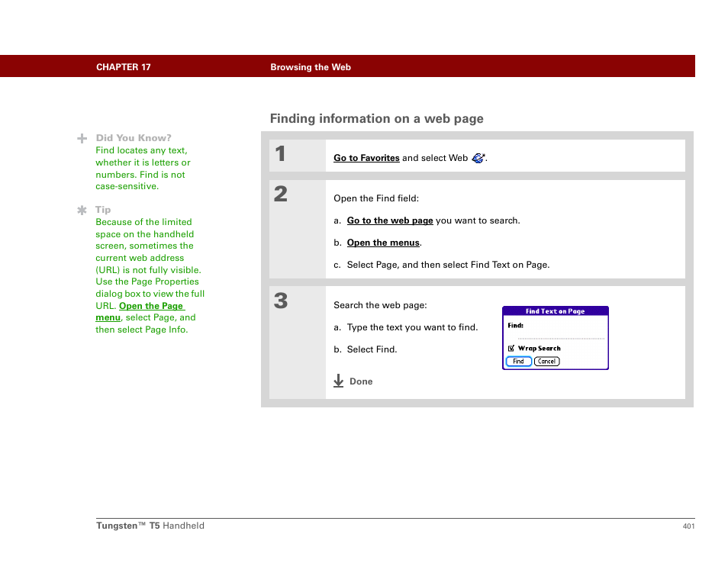This screenshot has height=563, width=728.
Task: Click the 'CHAPTER 17' header text
Action: tap(124, 67)
